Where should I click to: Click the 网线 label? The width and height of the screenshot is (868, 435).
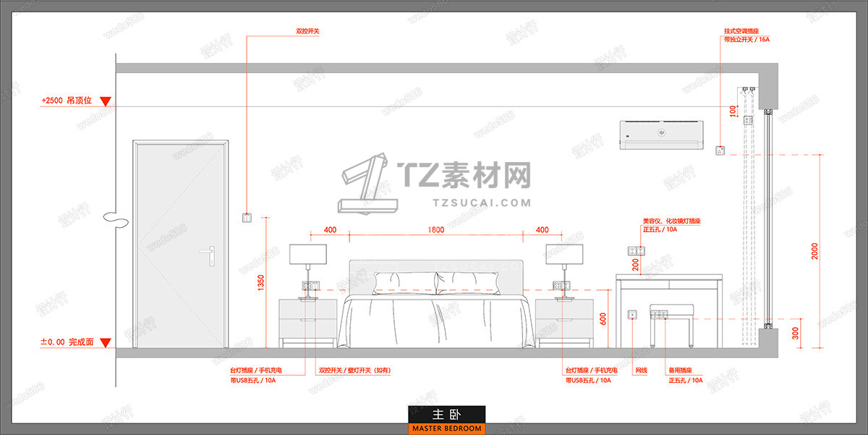click(641, 371)
